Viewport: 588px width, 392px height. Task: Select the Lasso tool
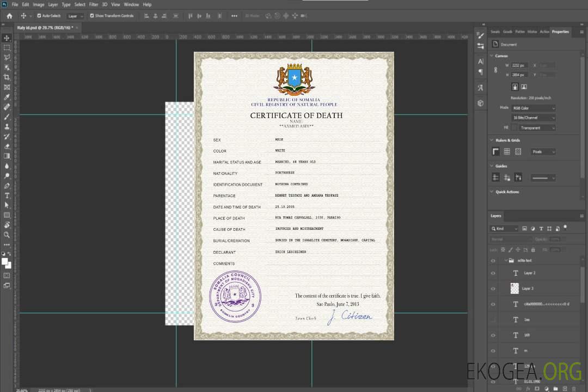(7, 57)
